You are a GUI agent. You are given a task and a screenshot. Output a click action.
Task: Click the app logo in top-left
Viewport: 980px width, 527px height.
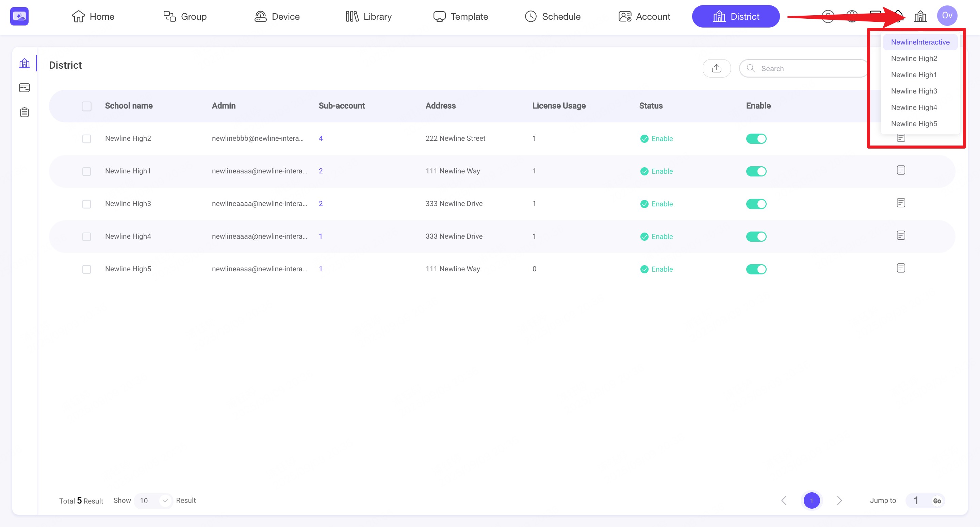click(x=19, y=16)
